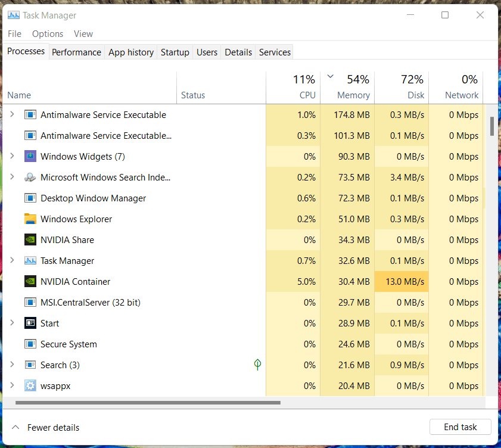Collapse view using the Fewer details chevron

coord(15,427)
